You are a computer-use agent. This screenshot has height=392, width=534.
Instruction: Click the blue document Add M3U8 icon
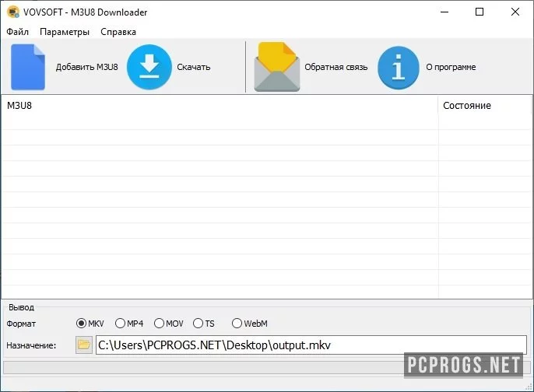28,67
